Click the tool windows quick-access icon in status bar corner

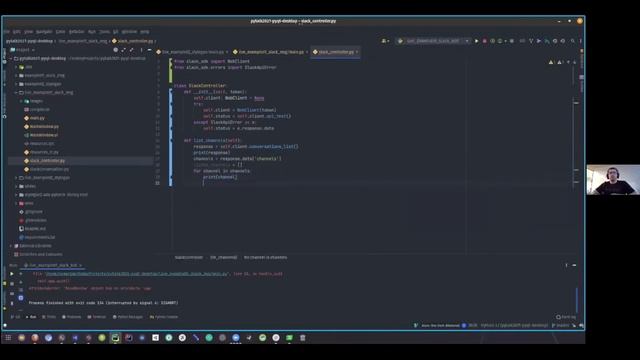coord(5,326)
